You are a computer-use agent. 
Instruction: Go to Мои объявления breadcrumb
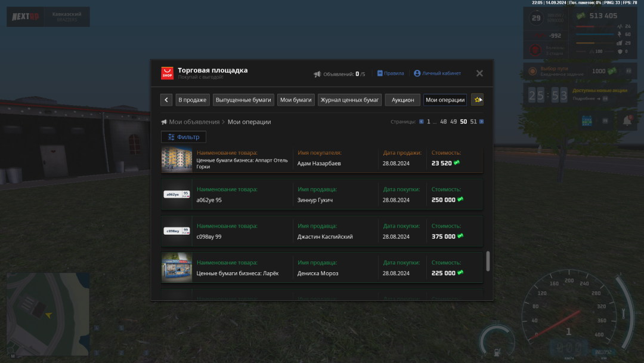194,122
